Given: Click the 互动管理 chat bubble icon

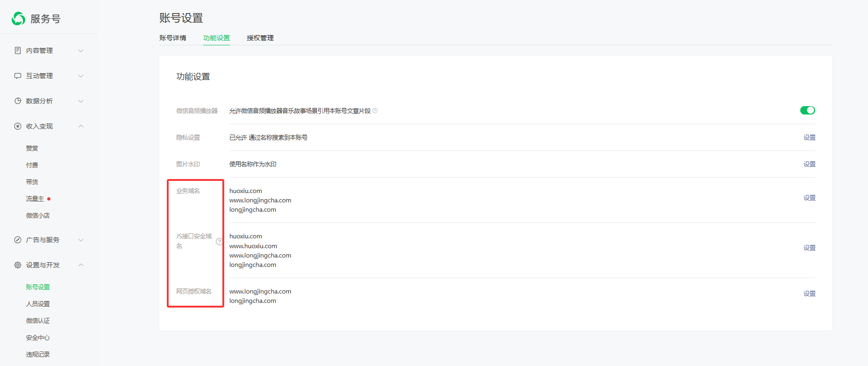Looking at the screenshot, I should pyautogui.click(x=18, y=76).
